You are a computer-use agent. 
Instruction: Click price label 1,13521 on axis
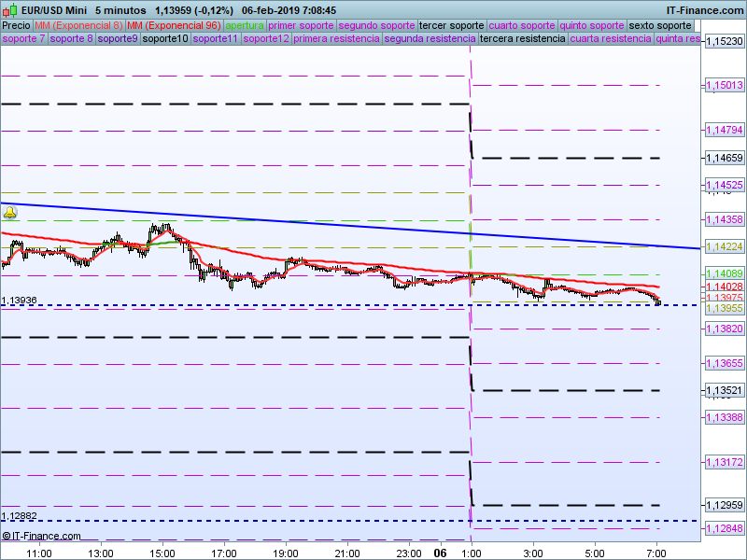tap(725, 391)
